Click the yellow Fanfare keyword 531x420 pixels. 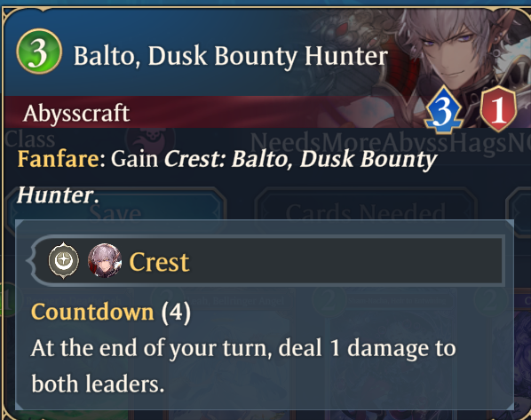click(58, 159)
